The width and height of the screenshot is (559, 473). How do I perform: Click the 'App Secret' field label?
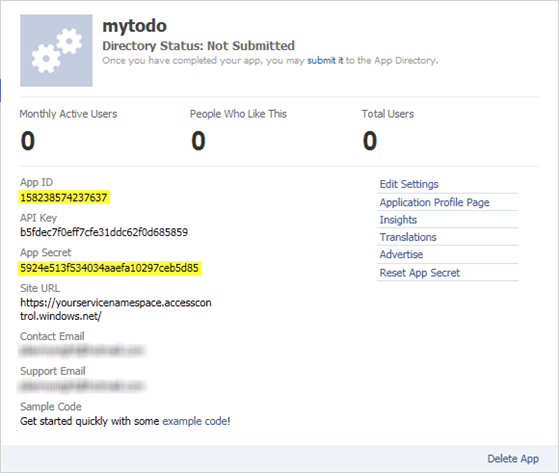[46, 253]
